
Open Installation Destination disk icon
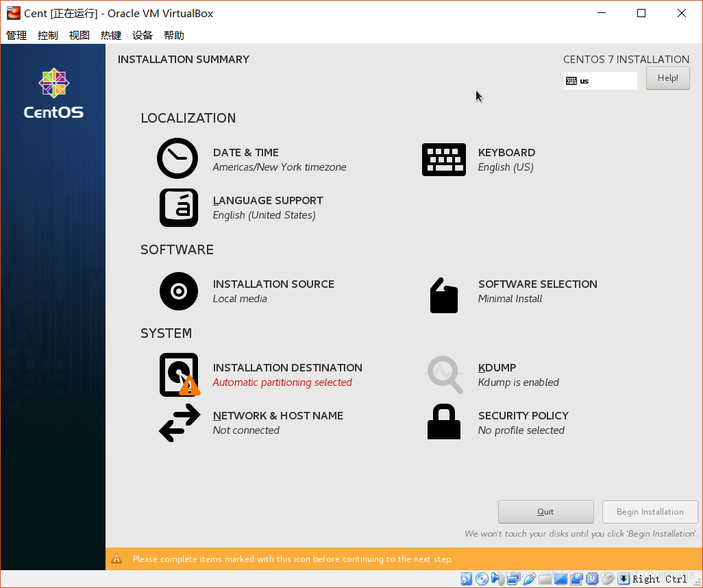[180, 375]
